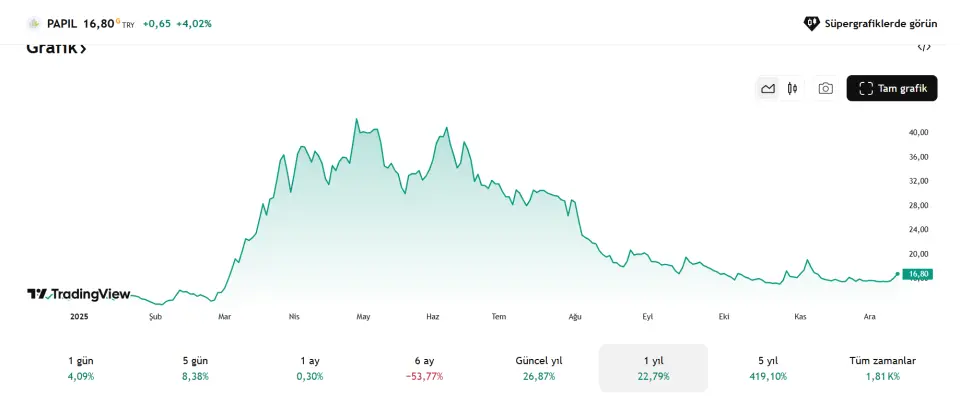Switch to area chart style

(x=768, y=88)
